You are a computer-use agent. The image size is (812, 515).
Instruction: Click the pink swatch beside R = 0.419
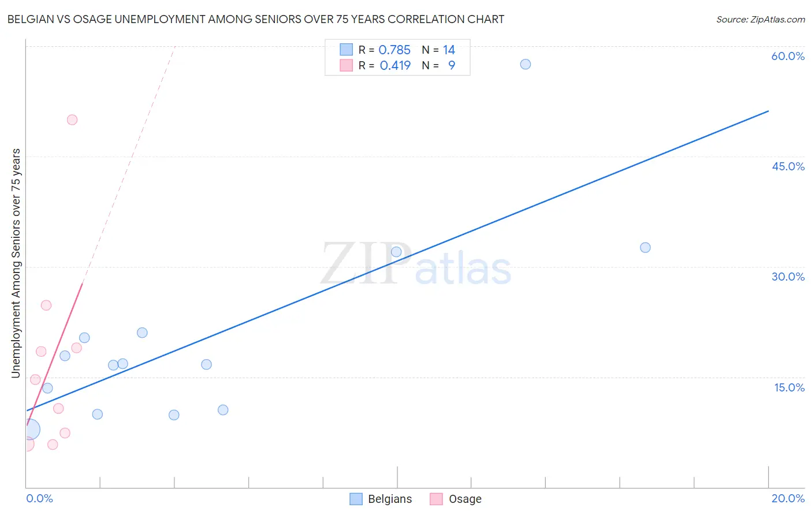346,65
